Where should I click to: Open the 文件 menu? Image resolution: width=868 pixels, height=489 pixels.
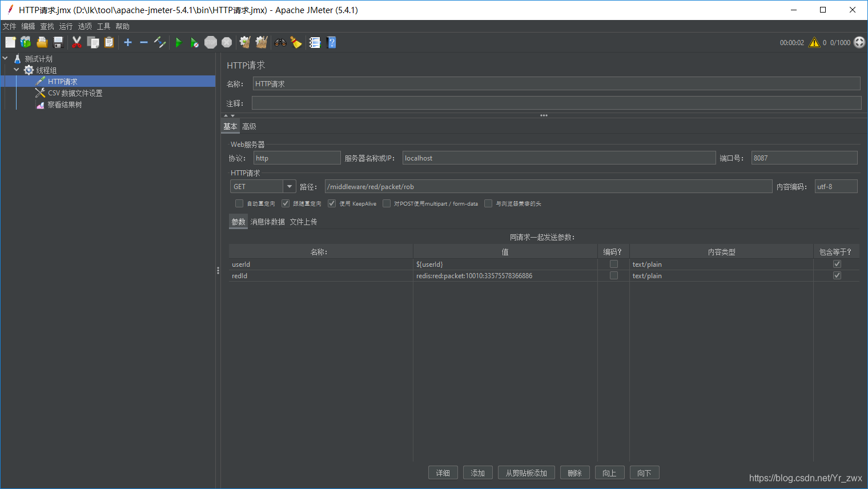point(10,26)
